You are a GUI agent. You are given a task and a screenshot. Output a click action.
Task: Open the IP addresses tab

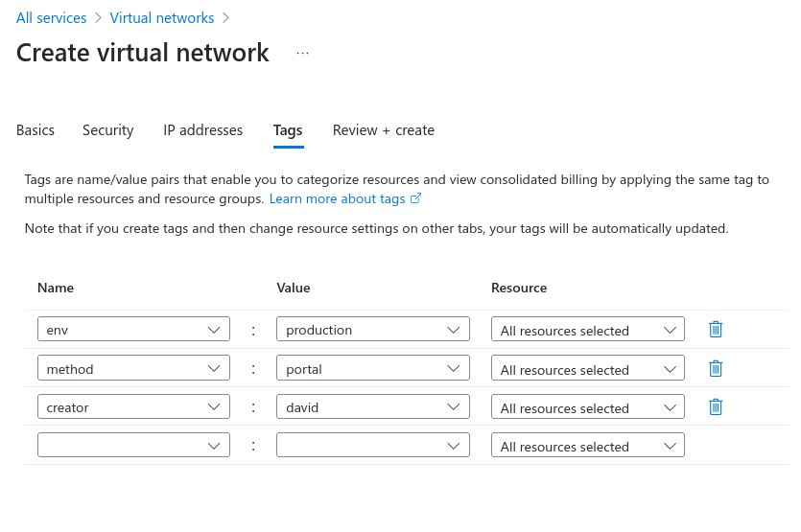202,130
